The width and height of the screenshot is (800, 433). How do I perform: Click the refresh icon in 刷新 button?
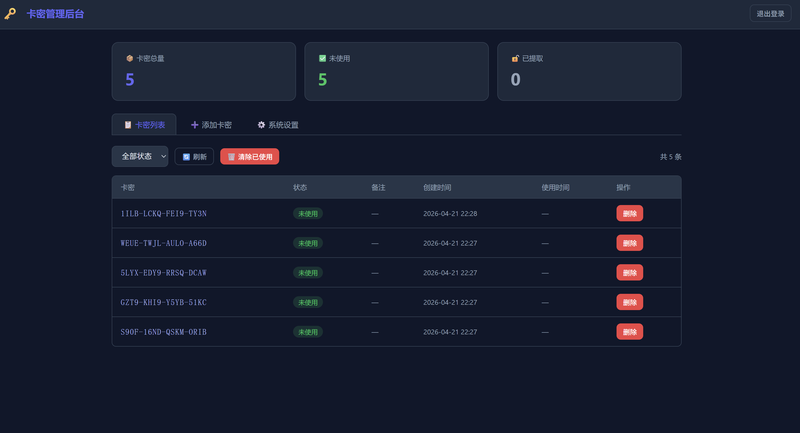(x=186, y=157)
